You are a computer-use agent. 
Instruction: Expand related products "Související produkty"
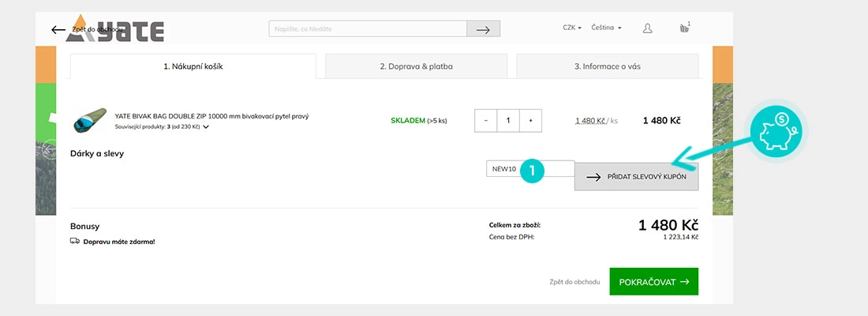[162, 127]
